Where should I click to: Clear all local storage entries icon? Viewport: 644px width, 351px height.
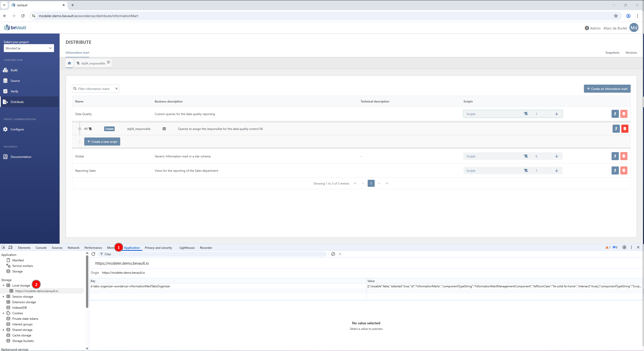pos(333,254)
